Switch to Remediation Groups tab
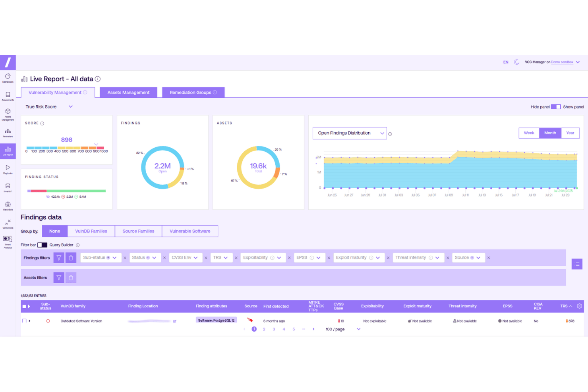This screenshot has width=588, height=392. 193,93
